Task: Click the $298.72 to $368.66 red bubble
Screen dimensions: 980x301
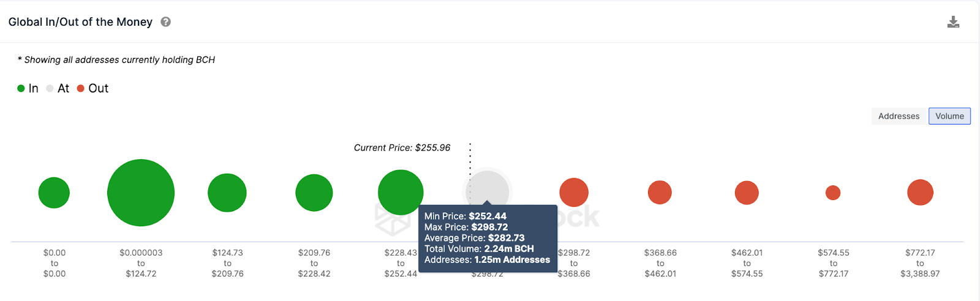Action: (574, 192)
